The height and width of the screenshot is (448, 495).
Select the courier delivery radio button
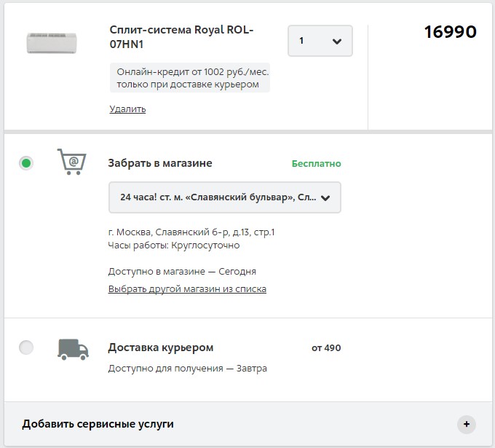point(26,347)
